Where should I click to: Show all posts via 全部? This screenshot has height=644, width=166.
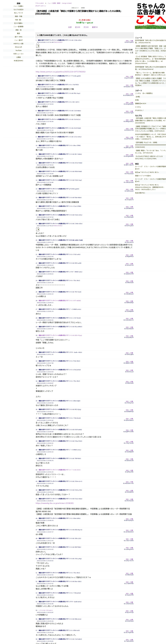[x=70, y=27]
